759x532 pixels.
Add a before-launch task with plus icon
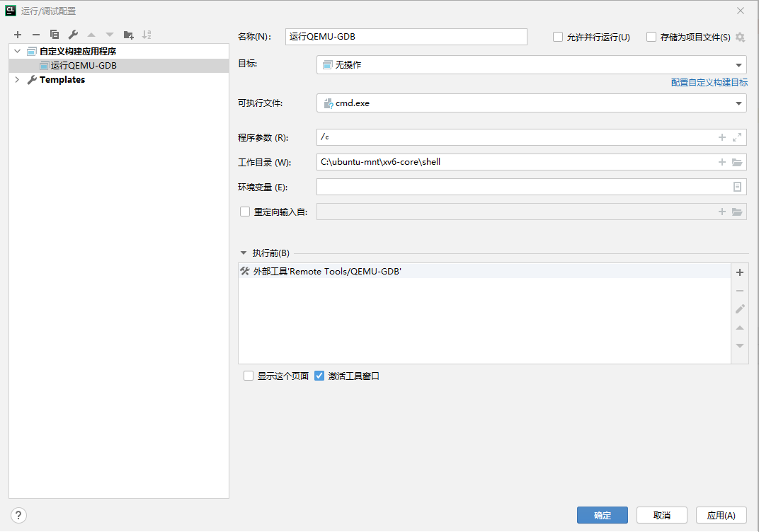[740, 272]
